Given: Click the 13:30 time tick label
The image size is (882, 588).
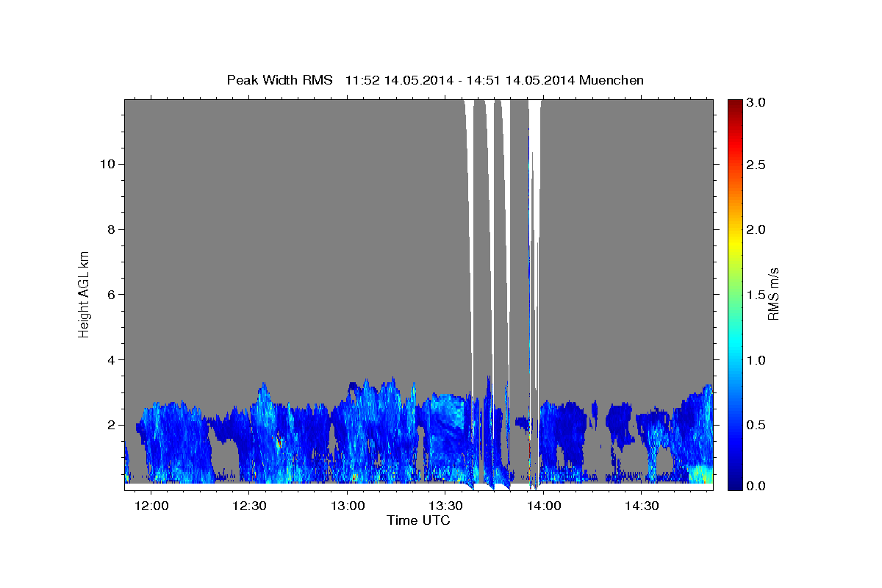Looking at the screenshot, I should [x=445, y=506].
